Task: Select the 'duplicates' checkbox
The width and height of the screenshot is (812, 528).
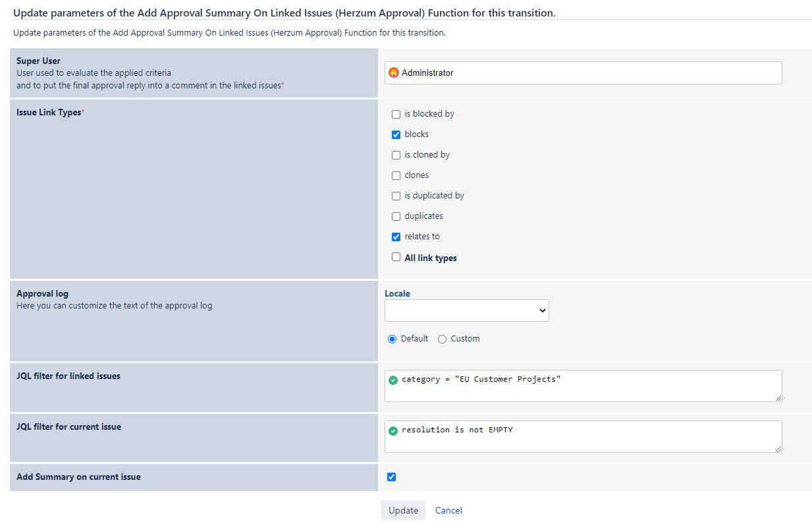Action: (396, 216)
